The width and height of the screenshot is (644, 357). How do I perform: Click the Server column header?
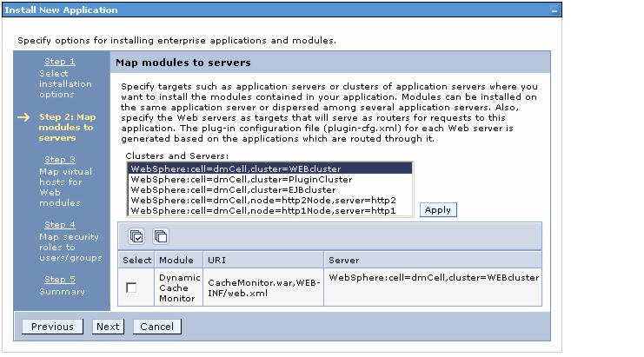433,261
